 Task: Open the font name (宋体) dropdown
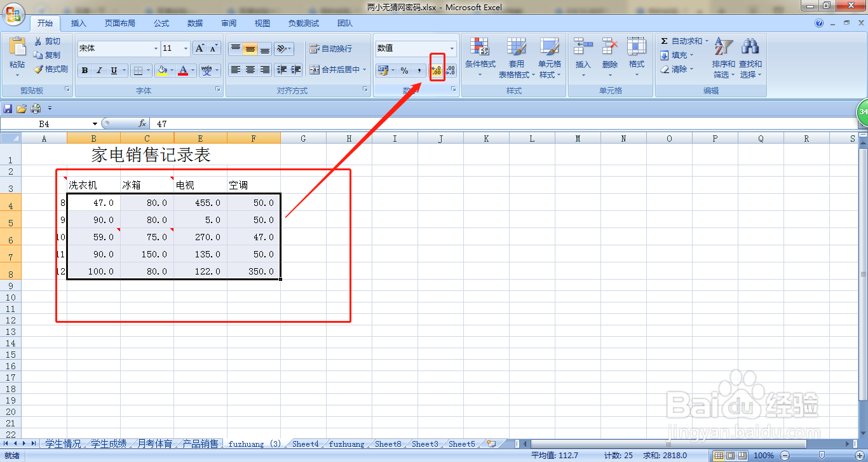(x=156, y=48)
